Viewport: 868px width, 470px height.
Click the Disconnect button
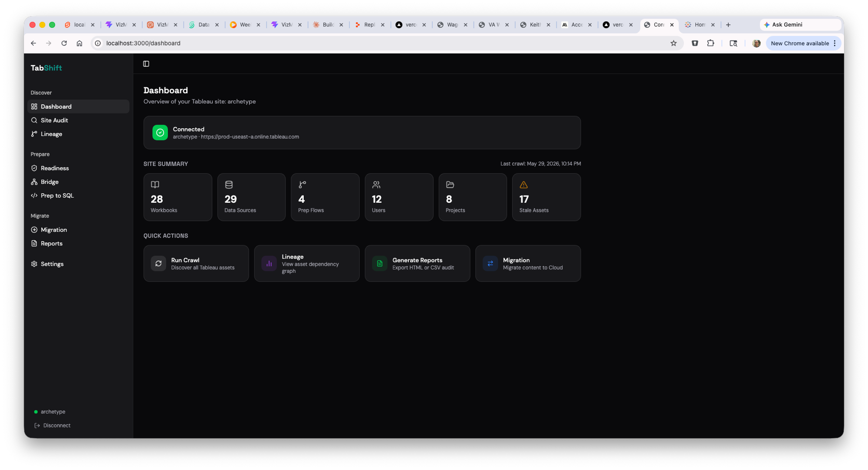pos(53,425)
